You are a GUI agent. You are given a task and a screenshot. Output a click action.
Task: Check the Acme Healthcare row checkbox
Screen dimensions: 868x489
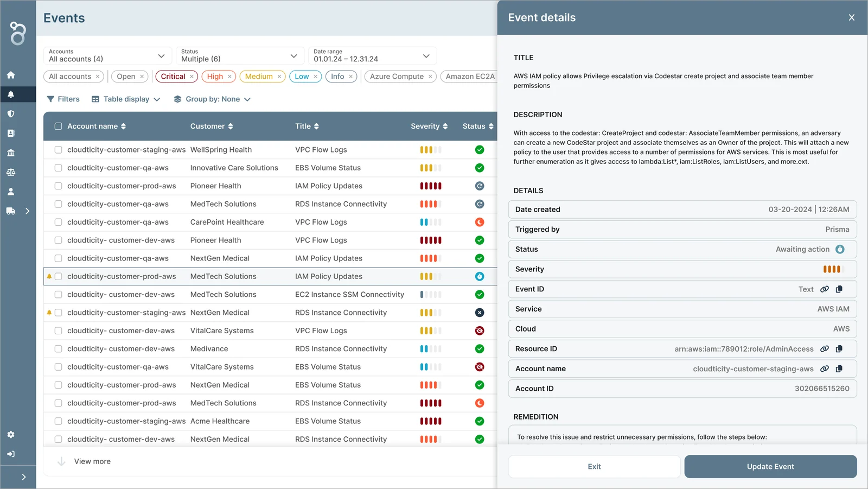pos(58,421)
